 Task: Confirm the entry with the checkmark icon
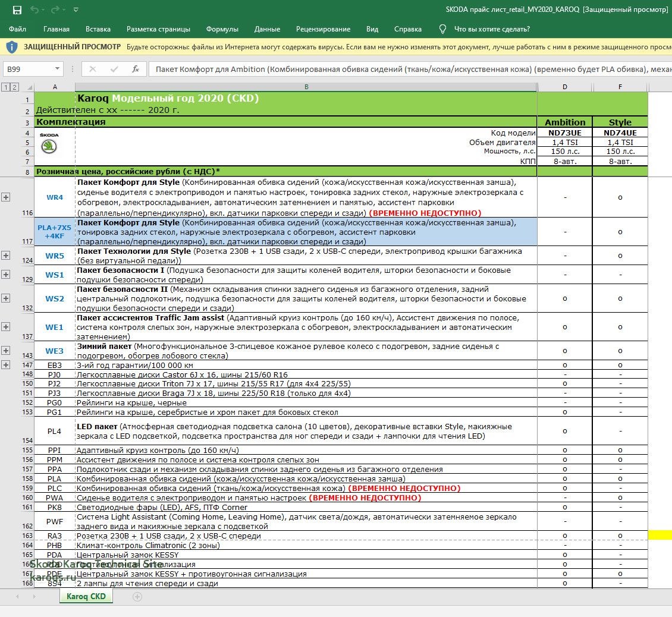pos(114,69)
